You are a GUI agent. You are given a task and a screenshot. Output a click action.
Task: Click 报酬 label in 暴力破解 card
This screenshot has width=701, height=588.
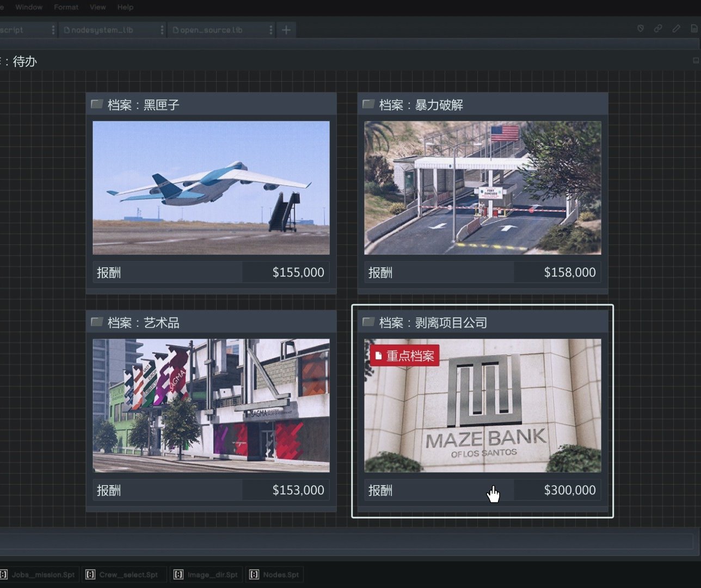click(x=380, y=272)
